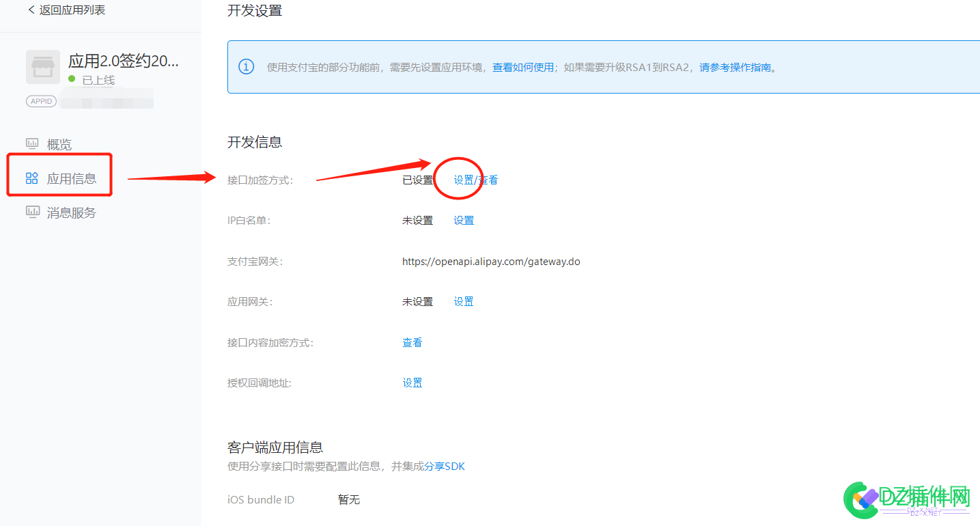This screenshot has width=980, height=526.
Task: Click the back chevron beside 返回应用列表
Action: tap(31, 10)
